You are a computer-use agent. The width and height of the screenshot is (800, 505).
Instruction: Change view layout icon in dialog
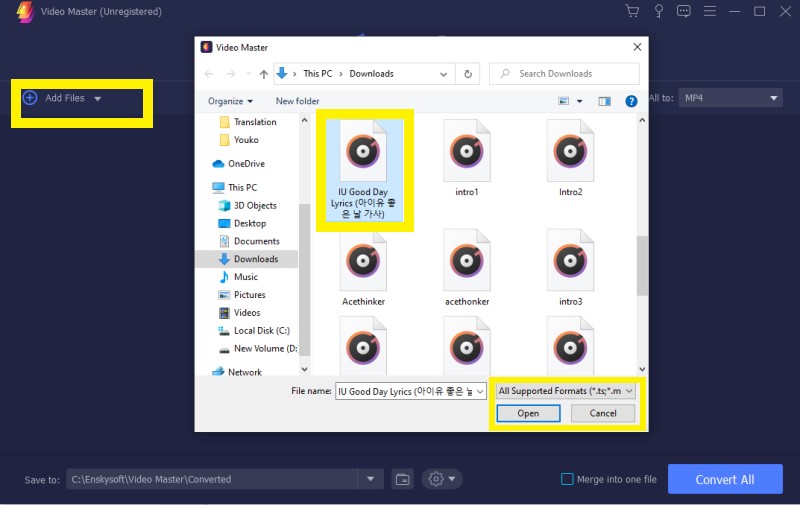(563, 101)
